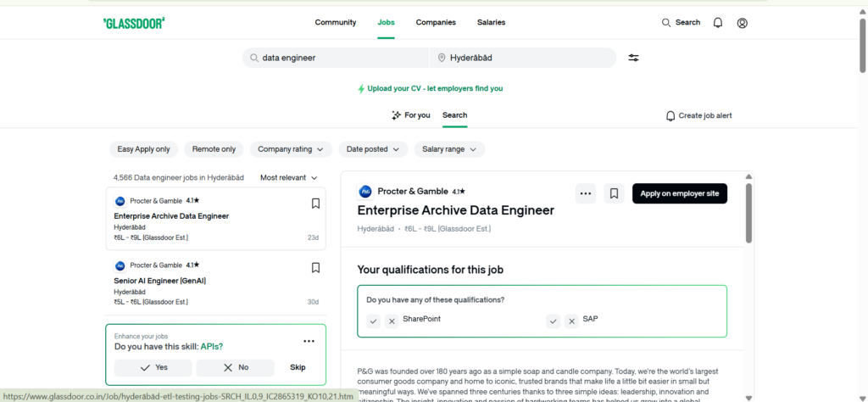The width and height of the screenshot is (868, 402).
Task: Confirm SAP qualification with checkmark
Action: pos(553,321)
